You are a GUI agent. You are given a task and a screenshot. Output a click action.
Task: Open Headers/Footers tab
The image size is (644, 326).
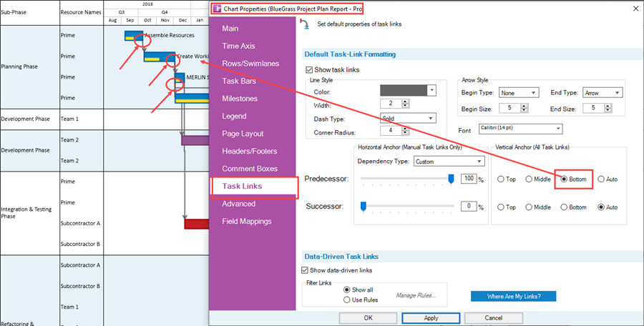[249, 151]
